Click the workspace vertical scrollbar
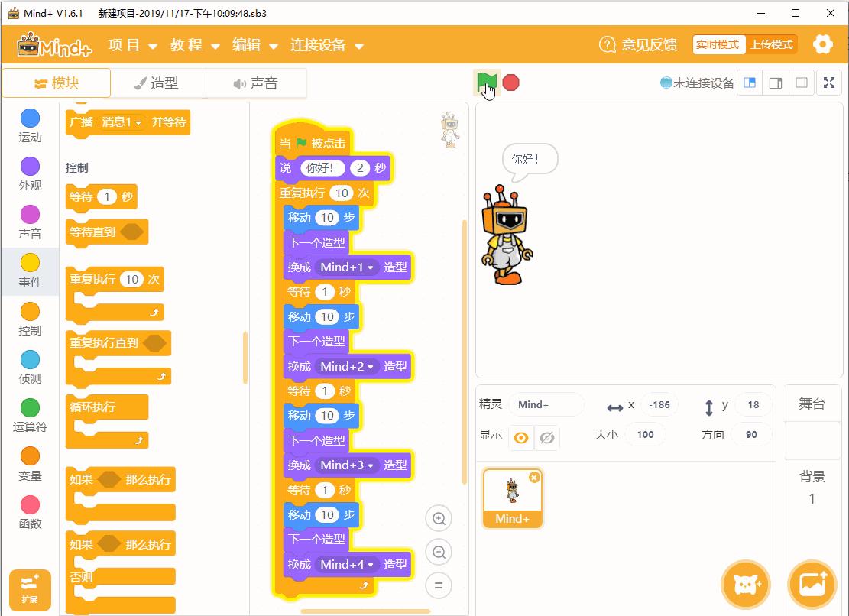Image resolution: width=849 pixels, height=616 pixels. tap(464, 352)
